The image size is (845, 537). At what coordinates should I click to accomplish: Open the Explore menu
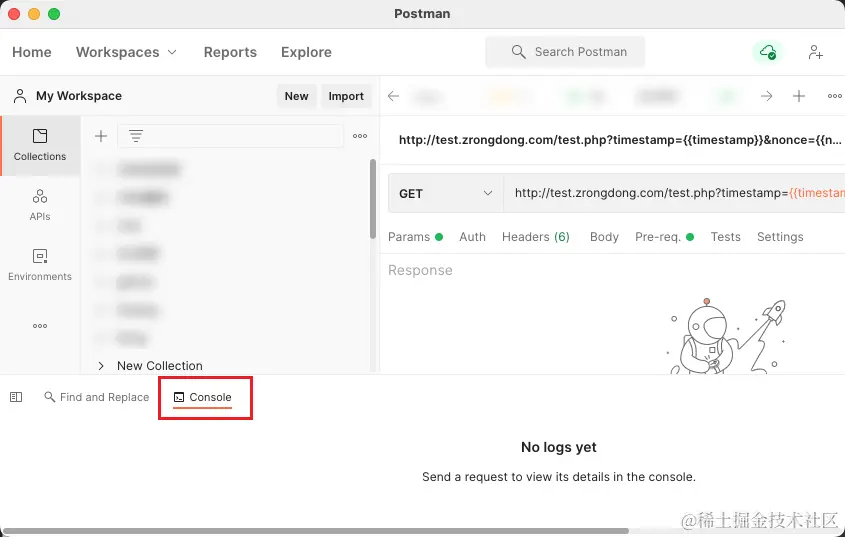(x=306, y=52)
